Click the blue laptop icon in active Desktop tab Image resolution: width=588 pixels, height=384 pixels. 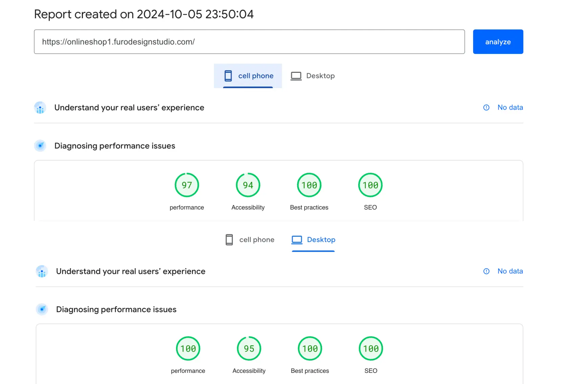click(x=297, y=240)
